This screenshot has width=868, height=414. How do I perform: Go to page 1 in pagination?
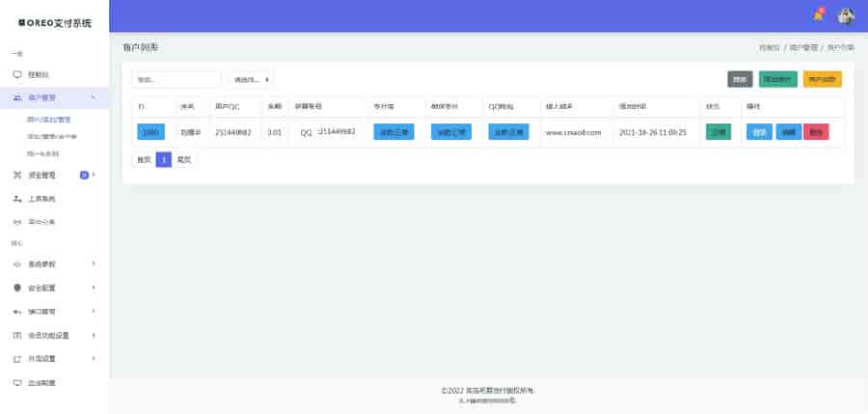tap(163, 159)
